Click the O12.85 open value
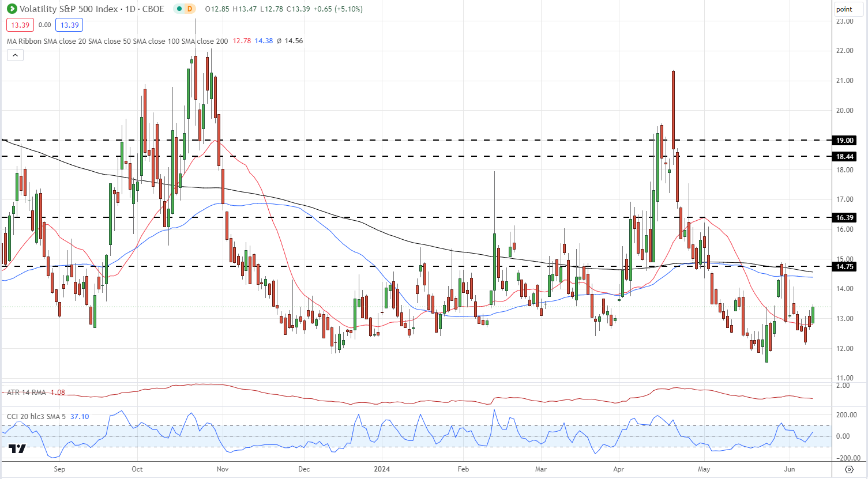Image resolution: width=868 pixels, height=479 pixels. coord(217,9)
